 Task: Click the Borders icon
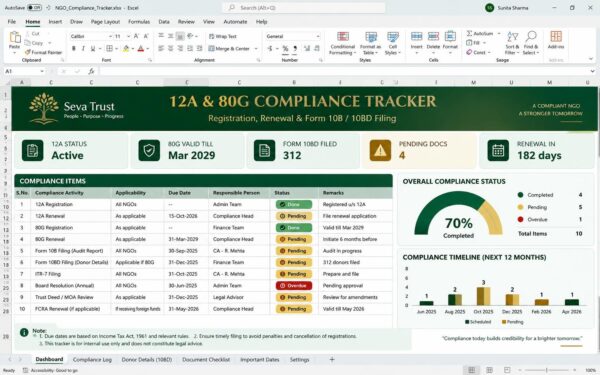point(109,49)
